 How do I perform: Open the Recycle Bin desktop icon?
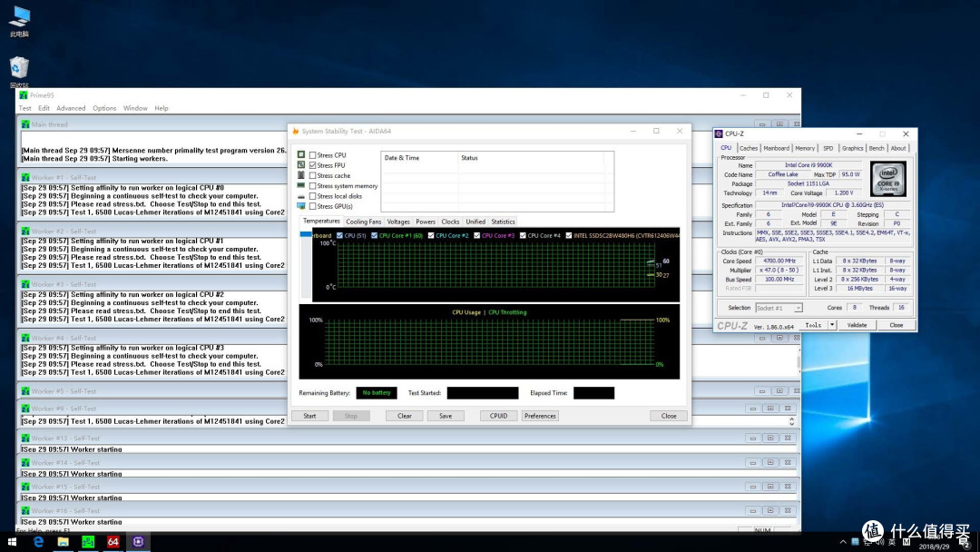coord(19,72)
